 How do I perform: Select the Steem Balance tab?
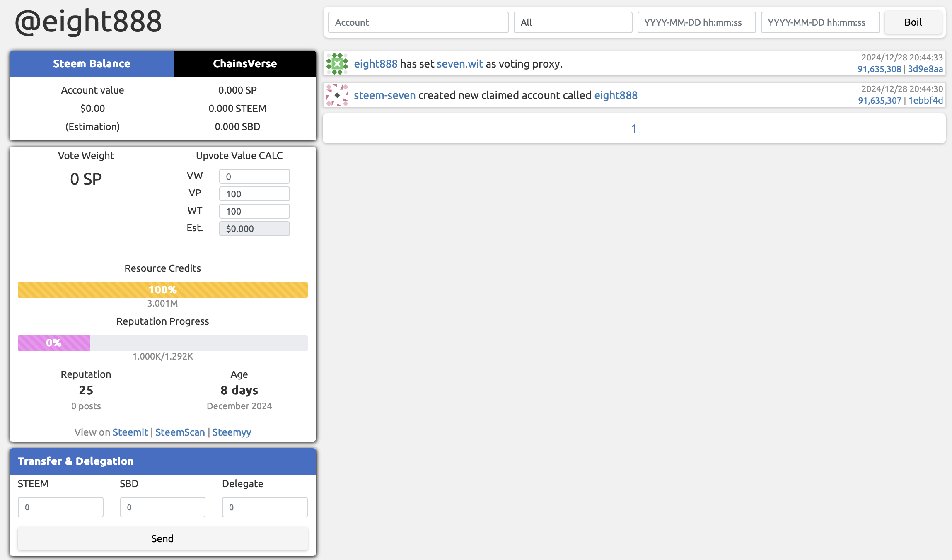tap(92, 63)
